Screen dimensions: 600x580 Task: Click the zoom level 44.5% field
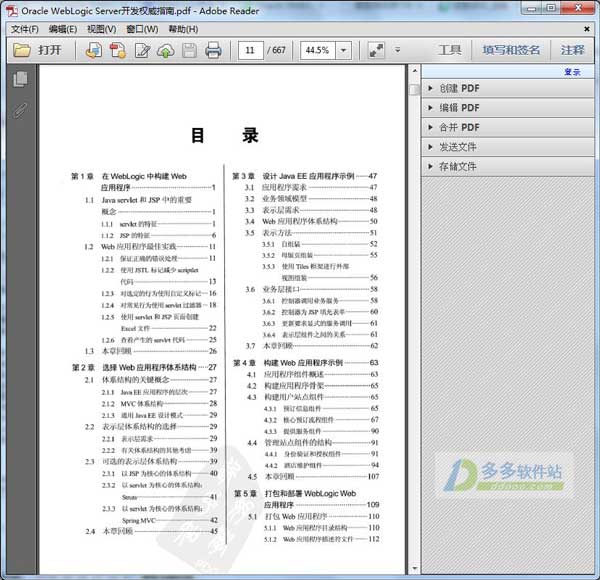(x=318, y=50)
